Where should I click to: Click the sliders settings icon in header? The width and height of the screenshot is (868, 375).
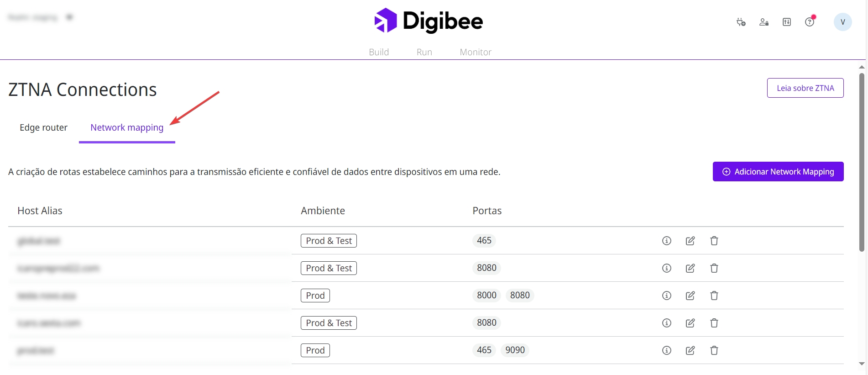(x=787, y=22)
